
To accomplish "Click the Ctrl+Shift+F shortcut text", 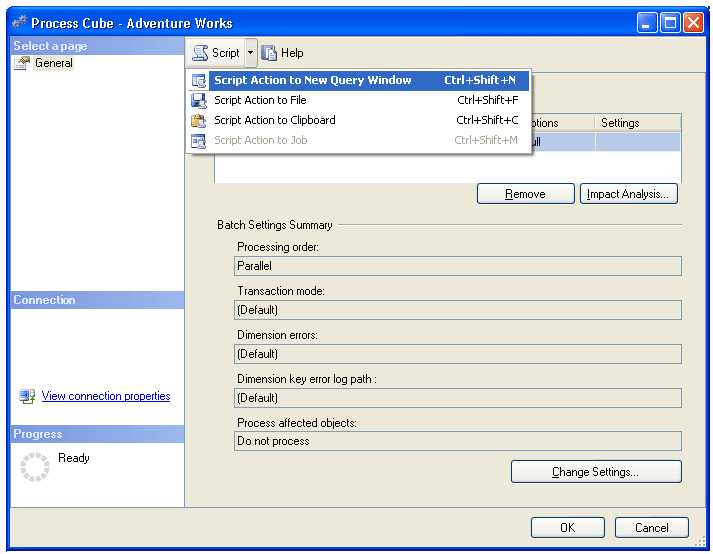I will click(487, 100).
